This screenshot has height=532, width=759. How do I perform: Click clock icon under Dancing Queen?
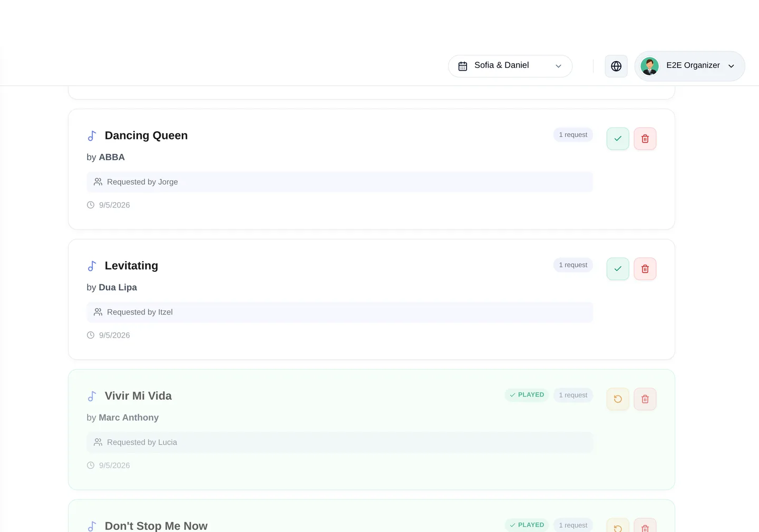[x=91, y=205]
